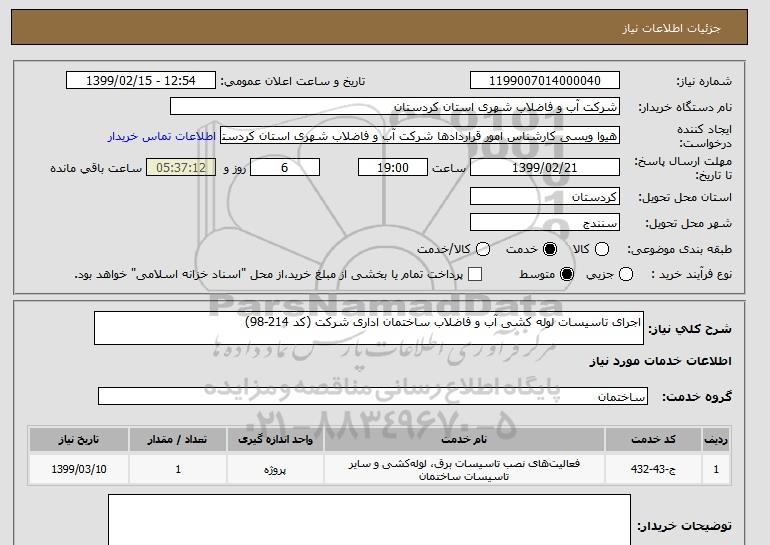This screenshot has width=770, height=545.
Task: Click the announcement date field 1399/02/15 - 12:54
Action: point(141,81)
